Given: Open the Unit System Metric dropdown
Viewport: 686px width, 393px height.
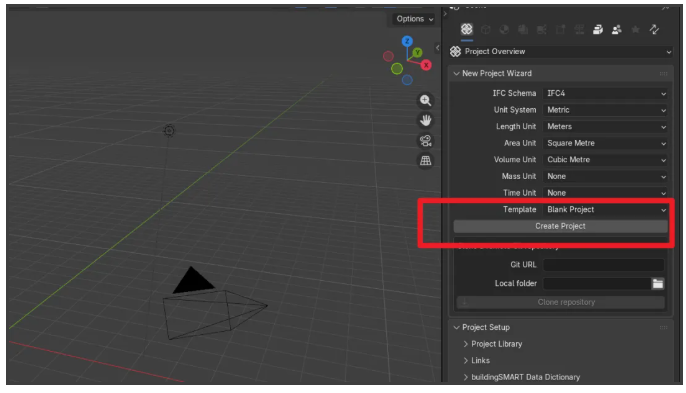Looking at the screenshot, I should point(606,110).
